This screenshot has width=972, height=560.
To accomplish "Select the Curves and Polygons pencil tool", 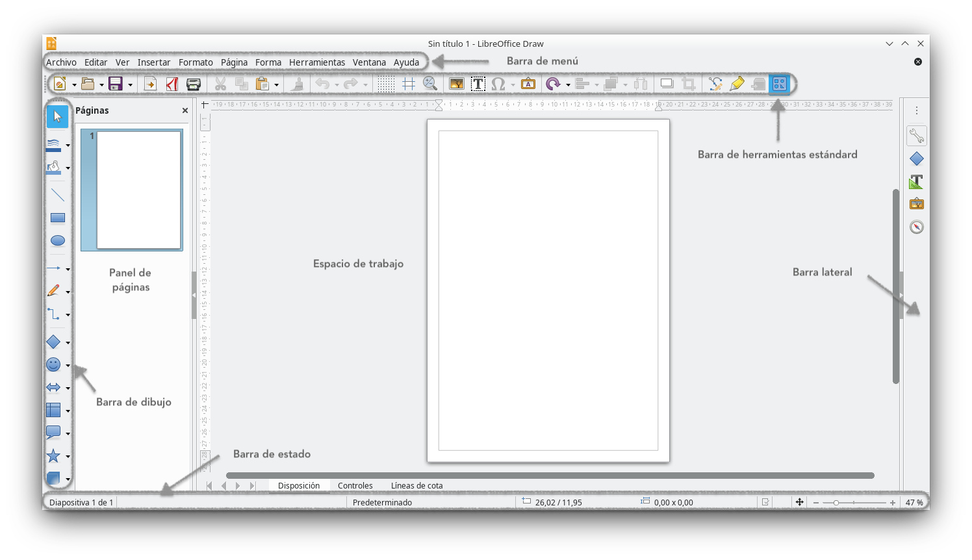I will (x=54, y=290).
